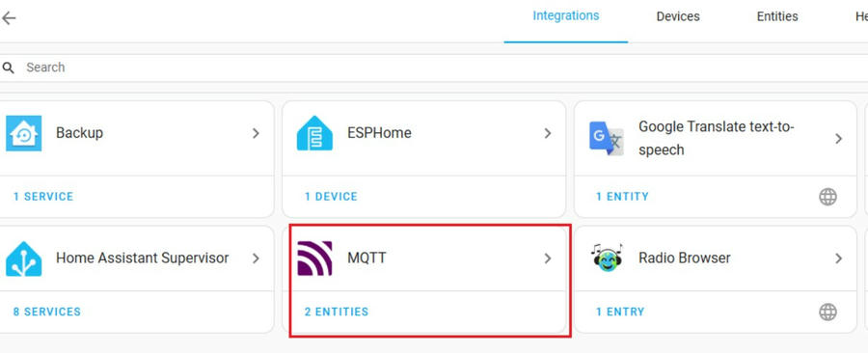The image size is (868, 353).
Task: Click the Google Translate icon
Action: click(x=607, y=138)
